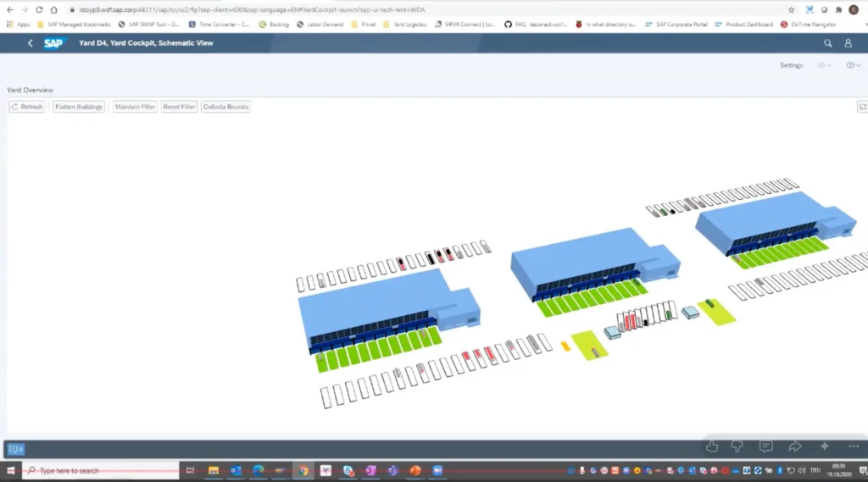
Task: Open the comment bubble icon
Action: (x=765, y=446)
